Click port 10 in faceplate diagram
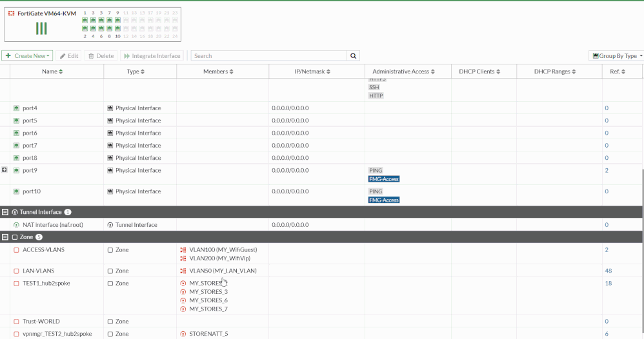The height and width of the screenshot is (339, 644). [x=118, y=28]
